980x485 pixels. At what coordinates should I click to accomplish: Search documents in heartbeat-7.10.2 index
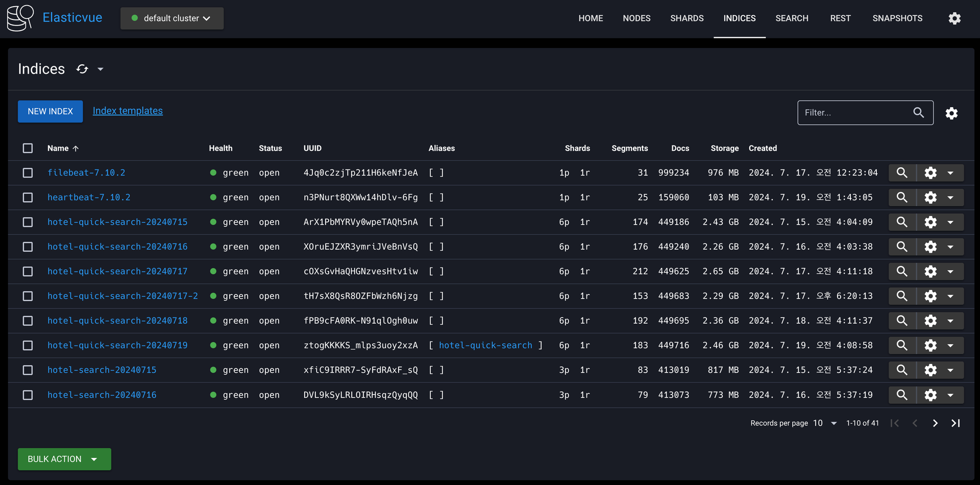pos(902,197)
